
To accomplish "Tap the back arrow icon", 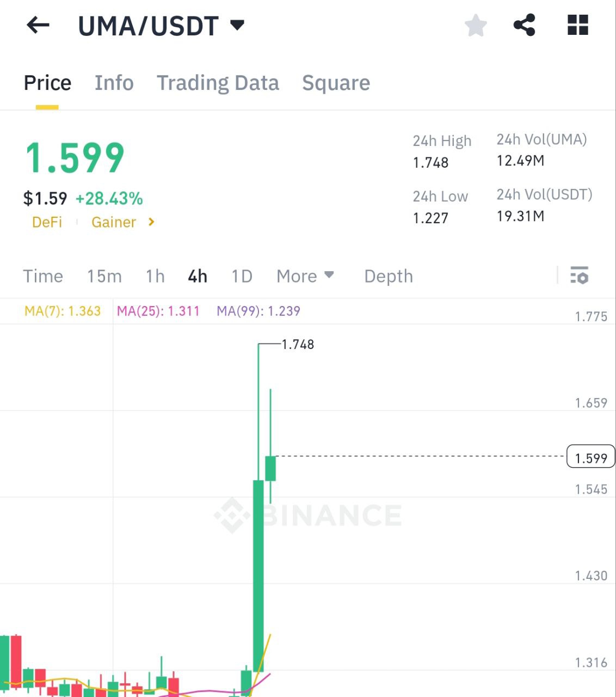I will click(x=38, y=25).
